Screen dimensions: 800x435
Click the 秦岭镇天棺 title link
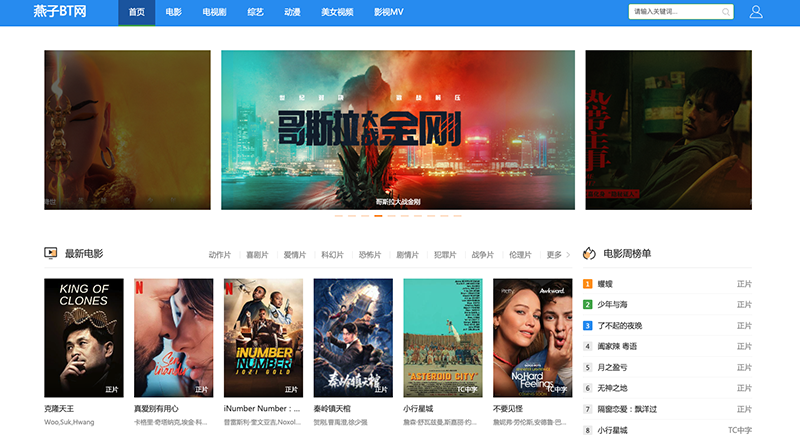332,409
